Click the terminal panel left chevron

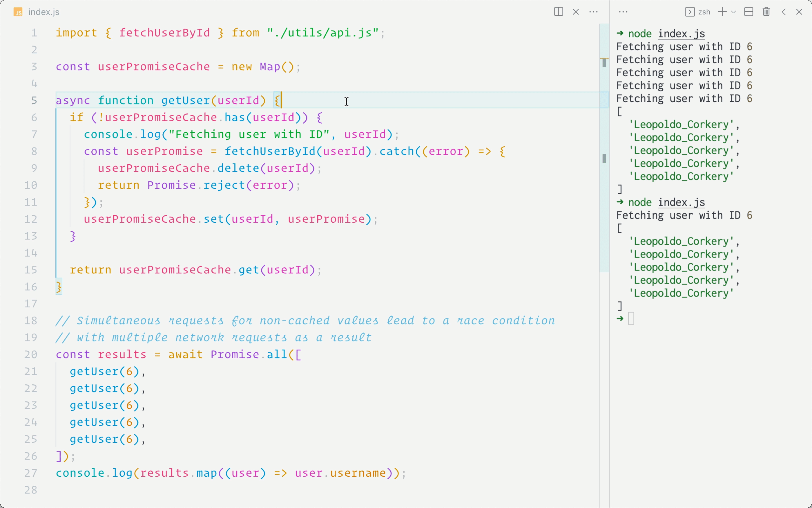coord(784,12)
